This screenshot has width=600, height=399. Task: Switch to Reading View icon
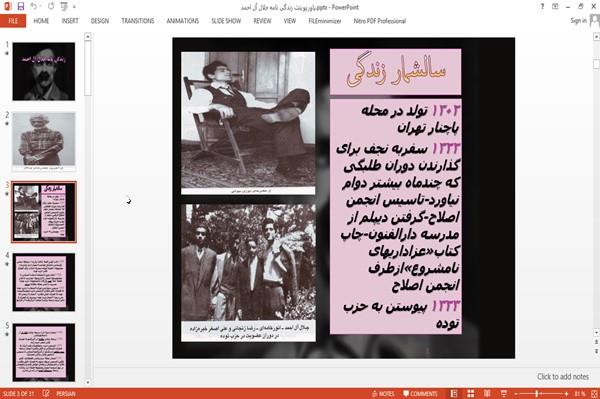point(487,394)
